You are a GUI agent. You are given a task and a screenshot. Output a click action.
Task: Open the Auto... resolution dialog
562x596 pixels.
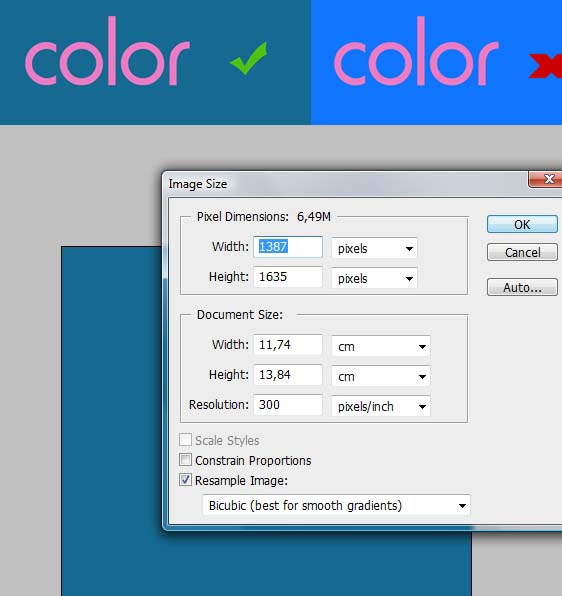pos(522,287)
